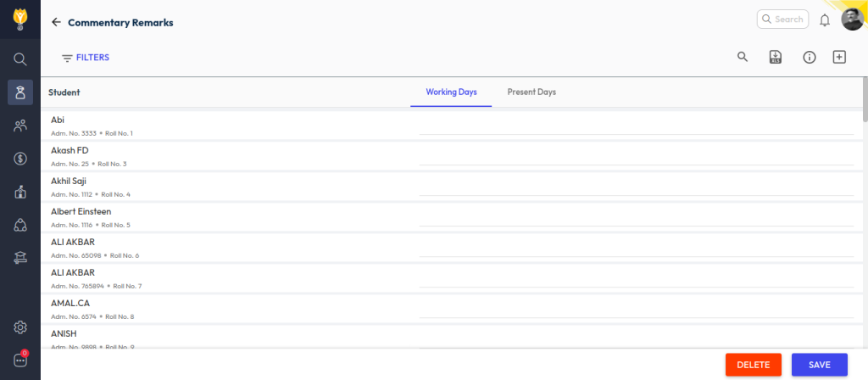This screenshot has height=380, width=868.
Task: Open the chat messages icon with badge
Action: [x=20, y=360]
